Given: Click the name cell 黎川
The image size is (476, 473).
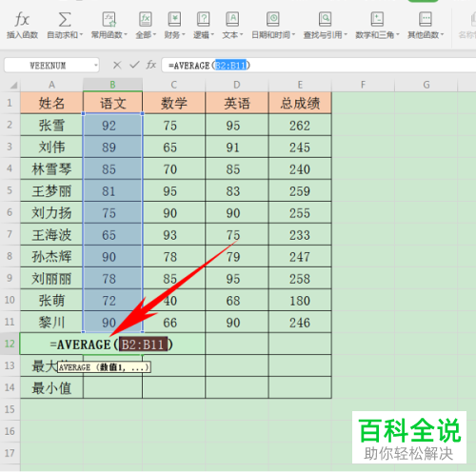Looking at the screenshot, I should pyautogui.click(x=51, y=322).
